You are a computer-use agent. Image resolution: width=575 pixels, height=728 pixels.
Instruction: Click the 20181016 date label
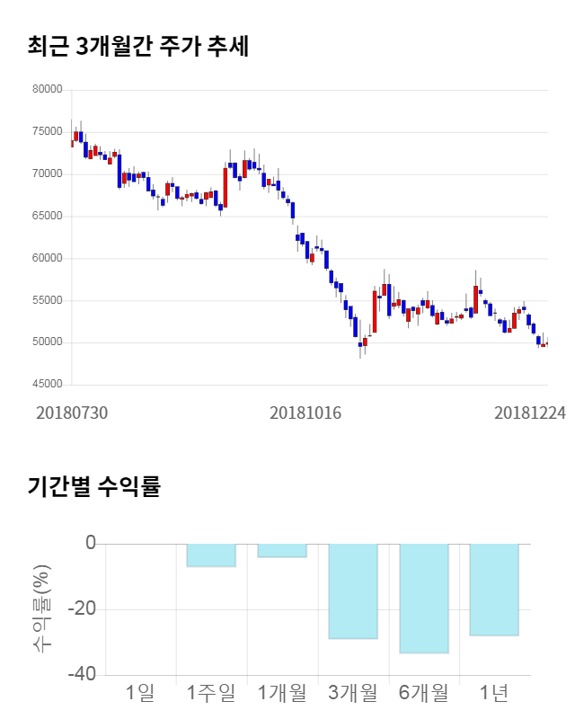[306, 413]
